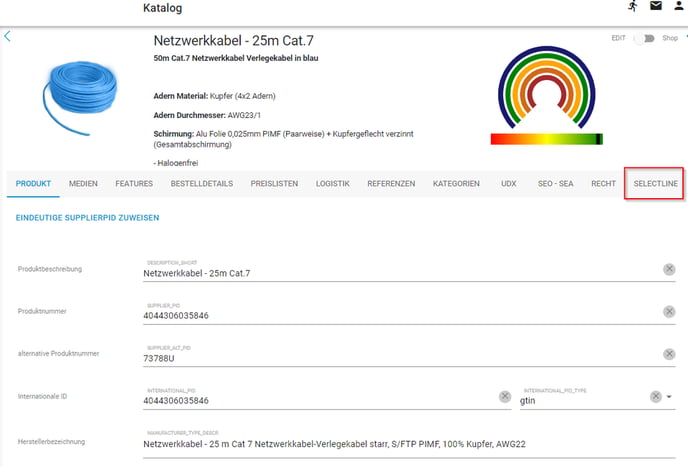Click the back arrow chevron at top left

8,37
